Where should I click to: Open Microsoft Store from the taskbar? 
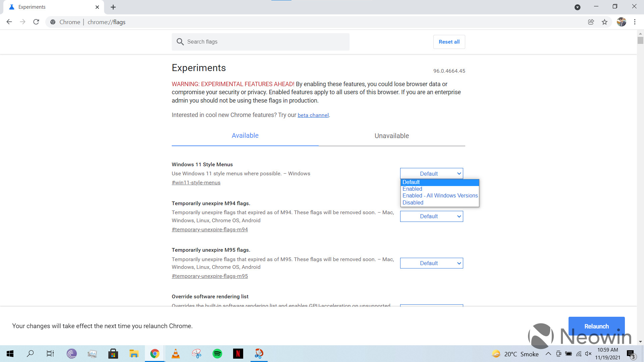pyautogui.click(x=113, y=354)
